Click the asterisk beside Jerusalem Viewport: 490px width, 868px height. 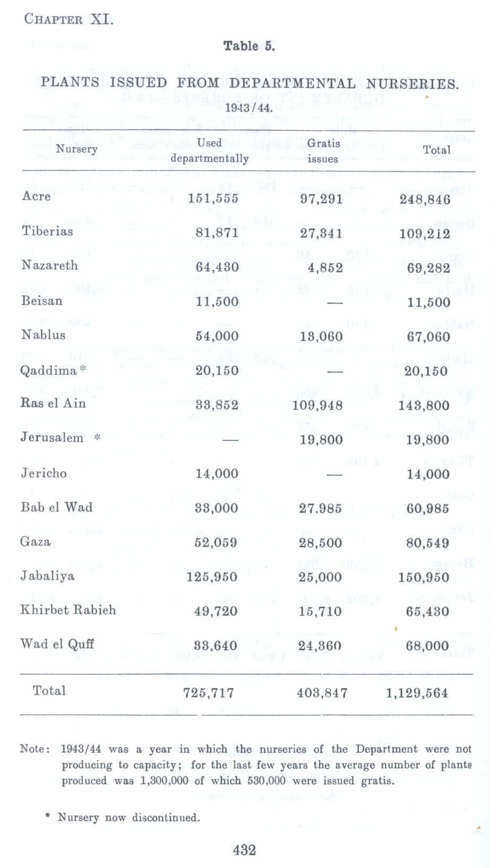(x=97, y=437)
